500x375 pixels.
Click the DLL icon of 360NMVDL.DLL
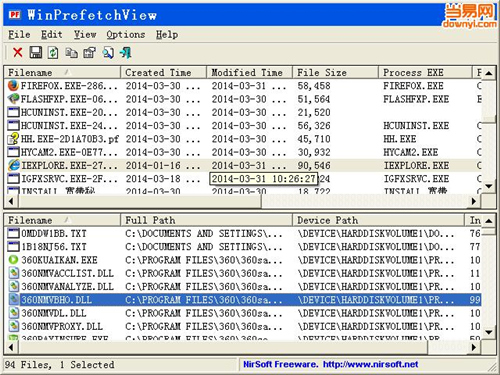(13, 313)
